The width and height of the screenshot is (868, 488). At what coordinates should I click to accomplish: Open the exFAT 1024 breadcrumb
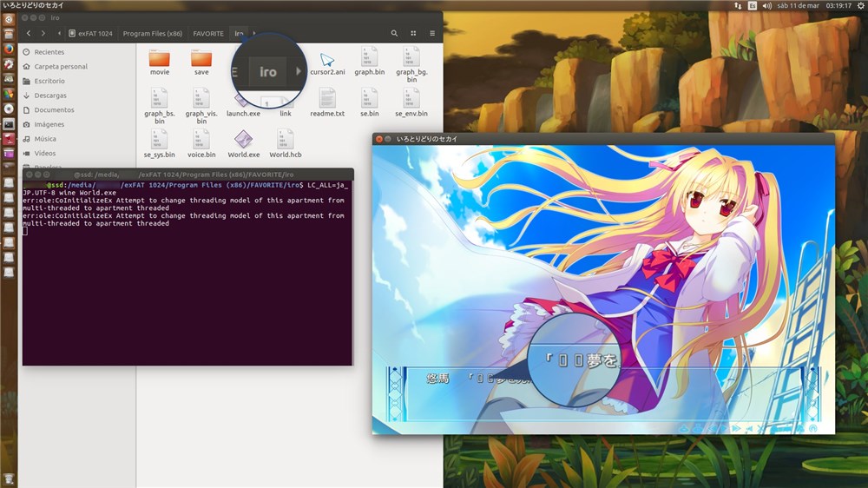(90, 33)
